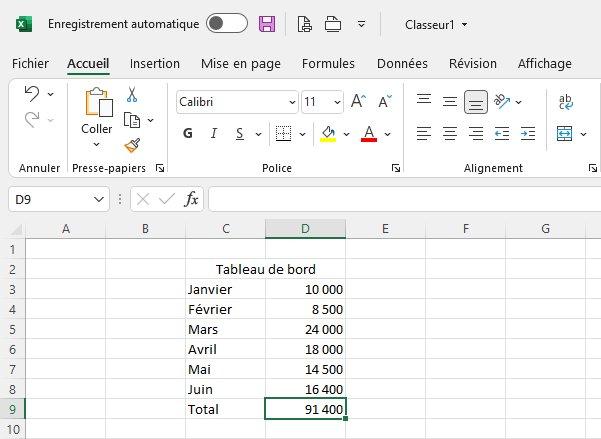Apply the red font color
Viewport: 601px width, 439px height.
[369, 134]
